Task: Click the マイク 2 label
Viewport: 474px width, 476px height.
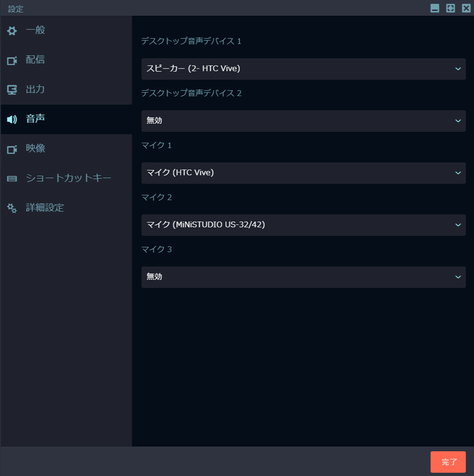Action: pos(157,197)
